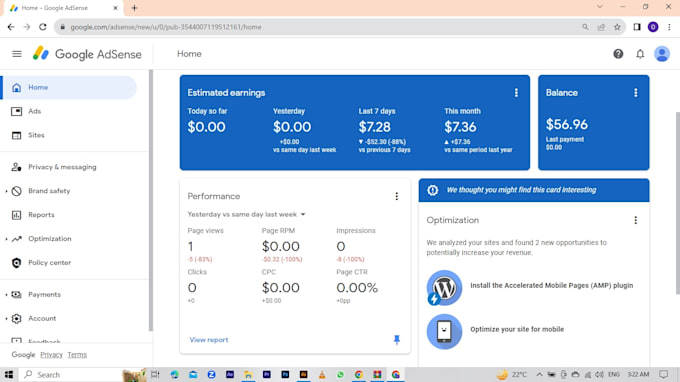Click the browser address bar
The height and width of the screenshot is (382, 680).
(321, 27)
